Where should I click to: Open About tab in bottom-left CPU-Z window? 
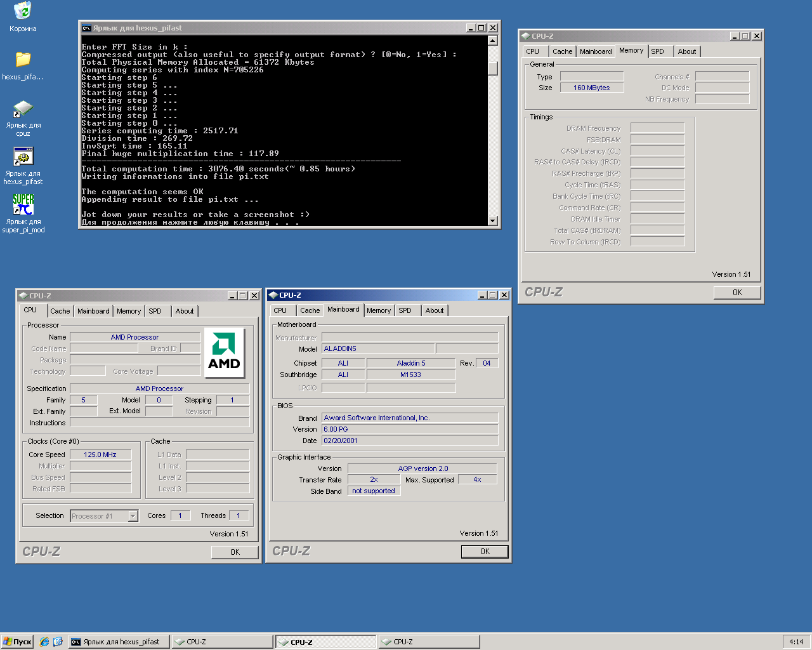pyautogui.click(x=185, y=312)
